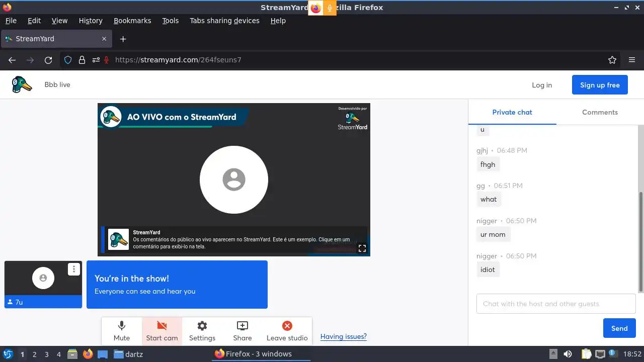Click the browser forward arrow
This screenshot has width=644, height=362.
(30, 60)
